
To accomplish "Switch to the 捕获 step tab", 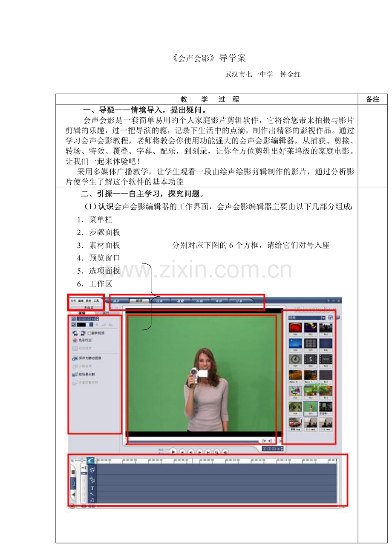I will (117, 301).
